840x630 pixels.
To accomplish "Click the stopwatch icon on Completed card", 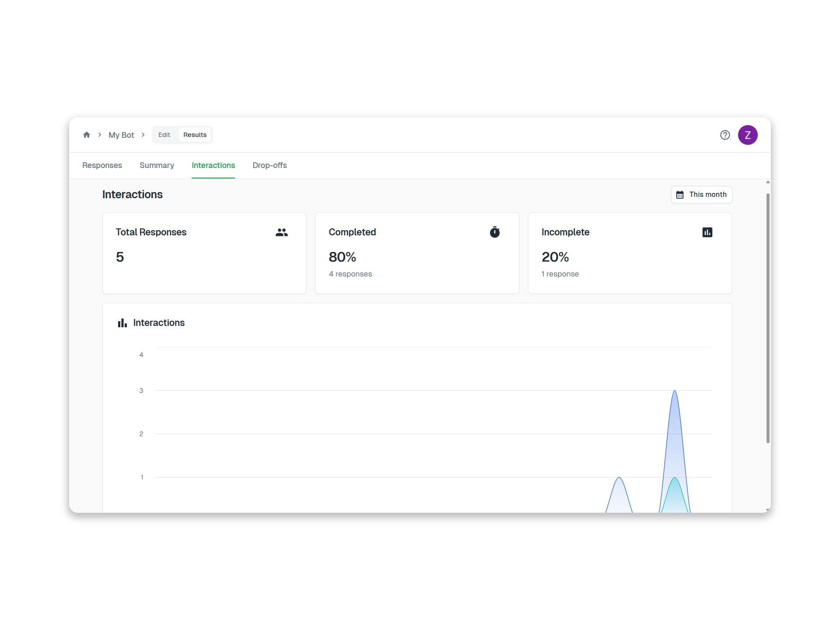I will click(494, 232).
